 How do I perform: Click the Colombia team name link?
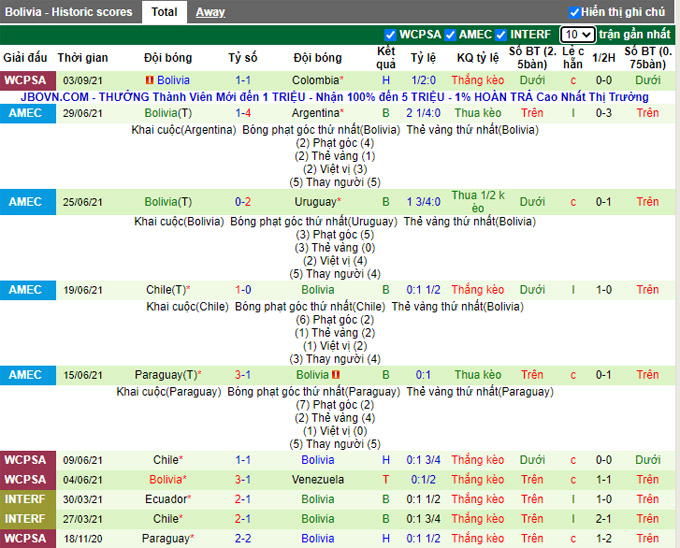tap(315, 80)
